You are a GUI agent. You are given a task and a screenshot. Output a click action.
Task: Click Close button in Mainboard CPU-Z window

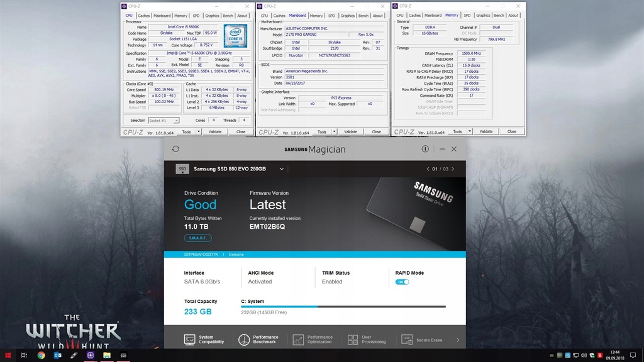pos(376,132)
